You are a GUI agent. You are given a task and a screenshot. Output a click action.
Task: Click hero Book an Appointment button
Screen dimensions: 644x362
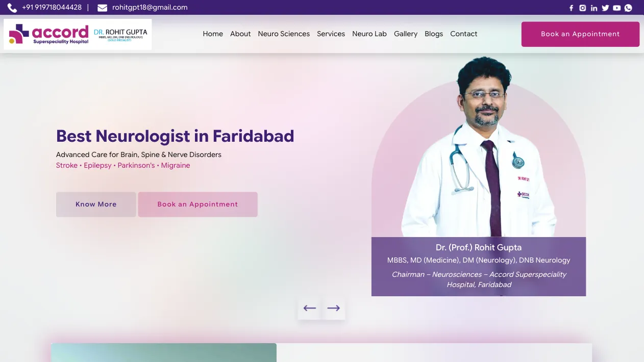coord(197,204)
